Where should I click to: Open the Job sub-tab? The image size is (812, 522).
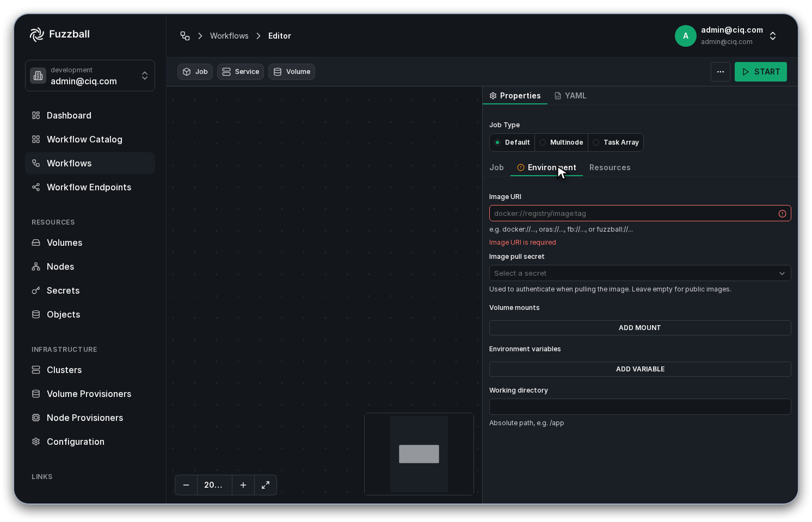(496, 167)
